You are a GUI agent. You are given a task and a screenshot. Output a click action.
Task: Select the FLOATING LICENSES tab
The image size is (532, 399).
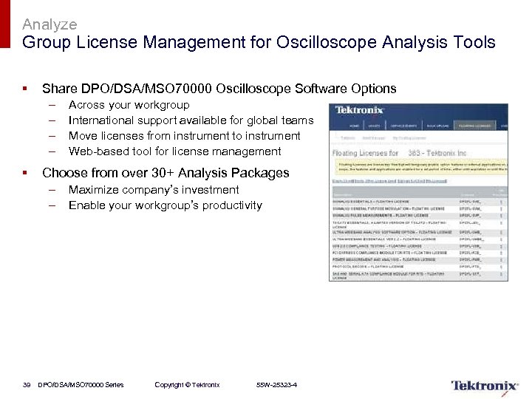(474, 126)
